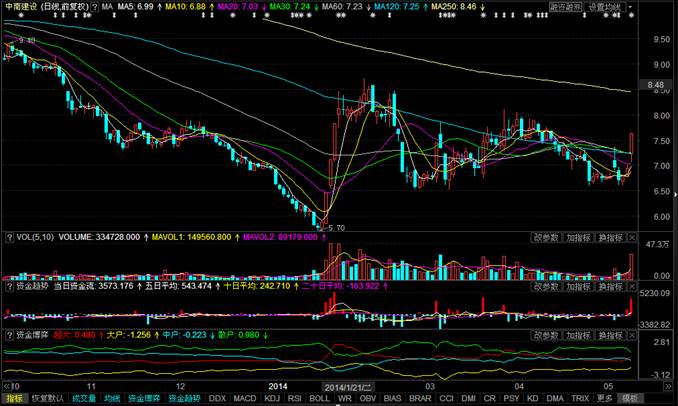Switch to the 成交量 volume tab
Viewport: 678px width, 406px height.
pos(83,398)
